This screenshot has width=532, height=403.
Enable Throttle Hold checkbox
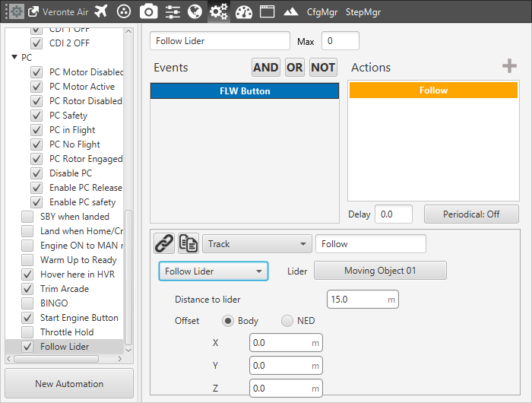[x=27, y=332]
